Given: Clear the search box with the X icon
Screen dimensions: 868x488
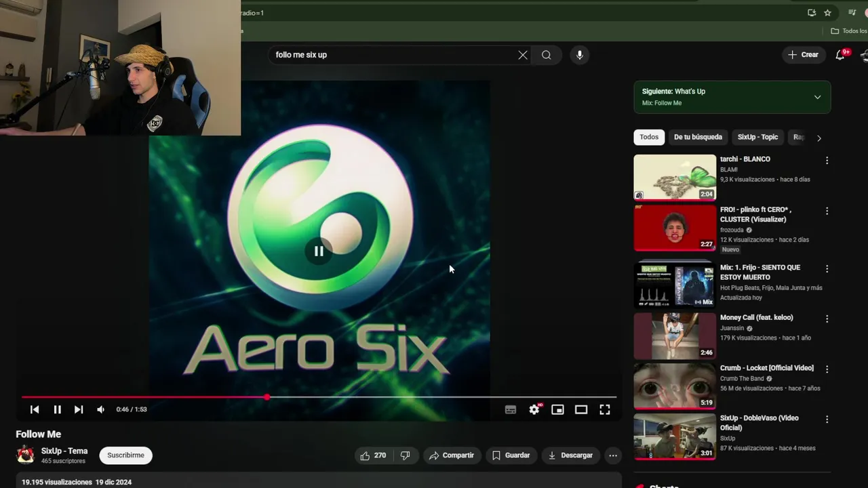Looking at the screenshot, I should pos(523,55).
